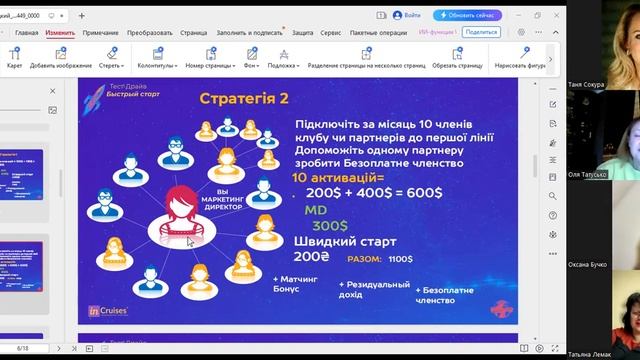Click the Стратегія 2 slide heading
640x360 pixels.
tap(244, 98)
